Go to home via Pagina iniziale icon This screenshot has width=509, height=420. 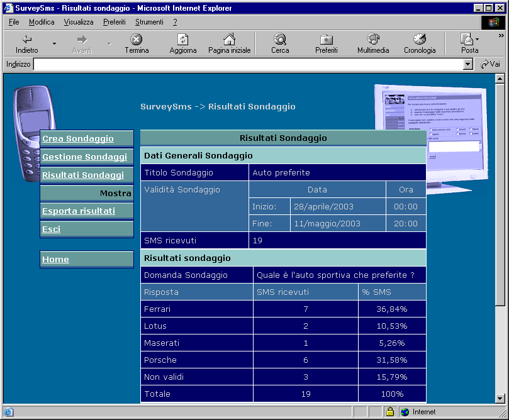[x=229, y=40]
